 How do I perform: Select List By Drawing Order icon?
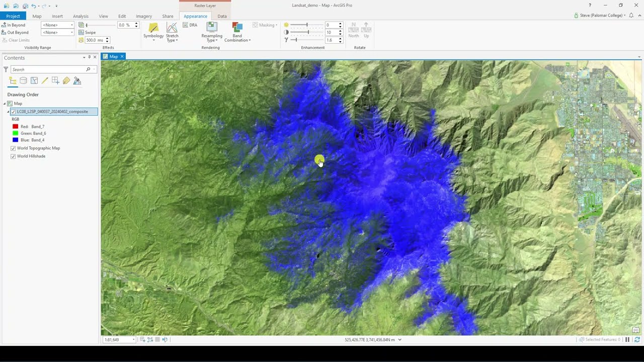pos(13,80)
